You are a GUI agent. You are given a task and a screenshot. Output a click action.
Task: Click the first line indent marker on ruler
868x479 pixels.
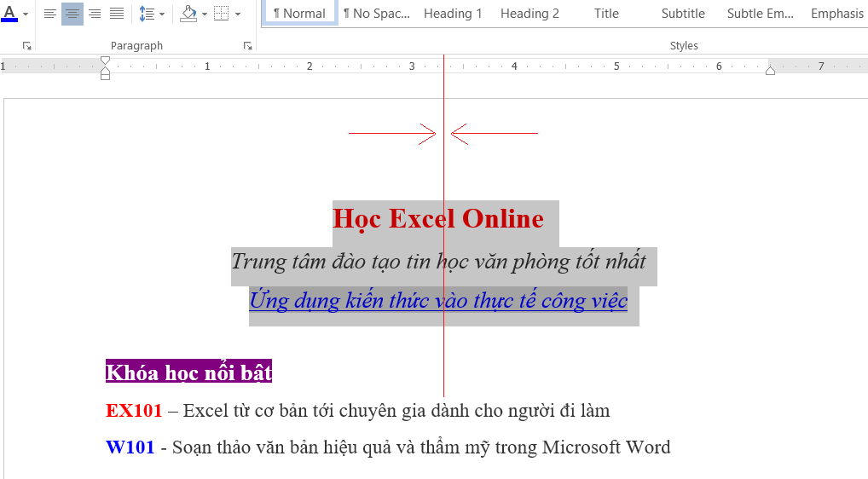click(x=105, y=61)
